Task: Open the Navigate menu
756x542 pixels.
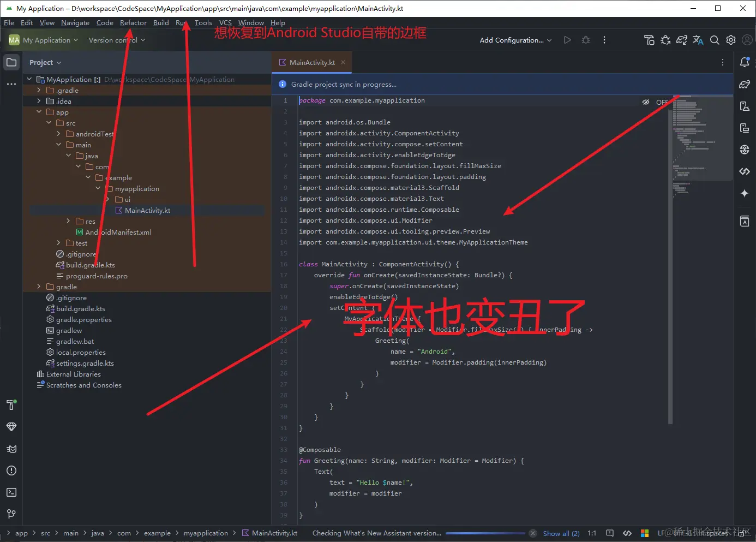Action: tap(75, 23)
